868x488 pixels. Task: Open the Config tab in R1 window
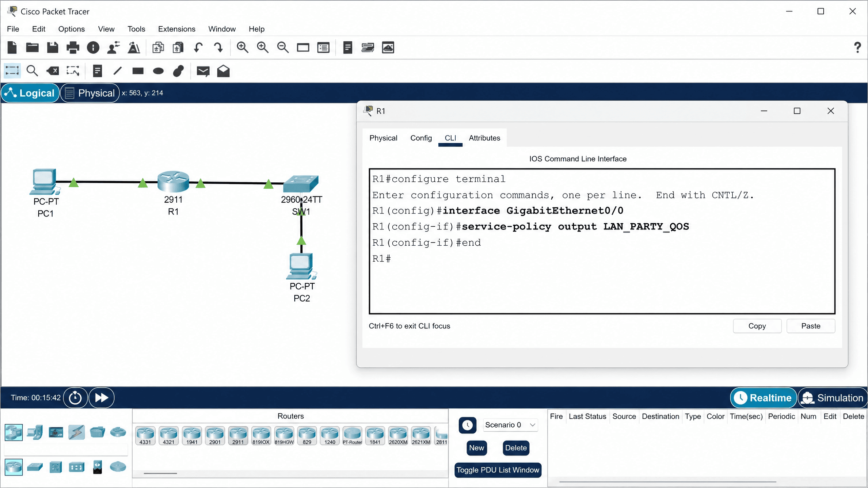(421, 138)
